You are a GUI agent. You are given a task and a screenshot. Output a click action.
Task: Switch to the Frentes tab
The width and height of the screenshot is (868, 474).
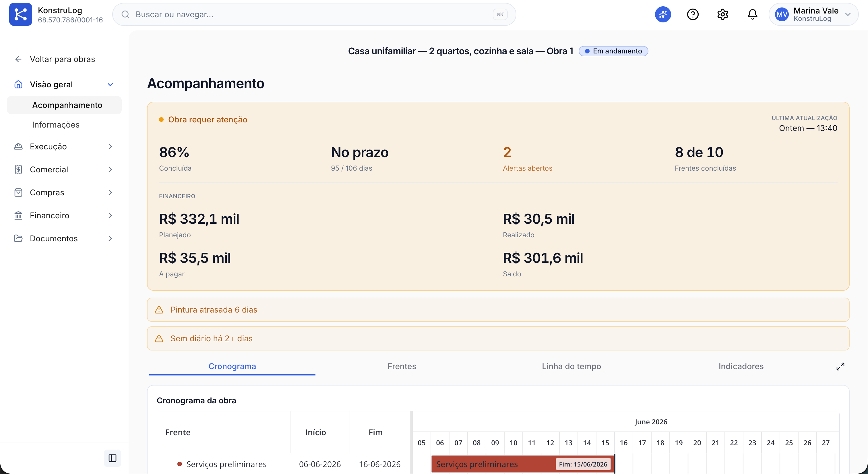pyautogui.click(x=402, y=367)
